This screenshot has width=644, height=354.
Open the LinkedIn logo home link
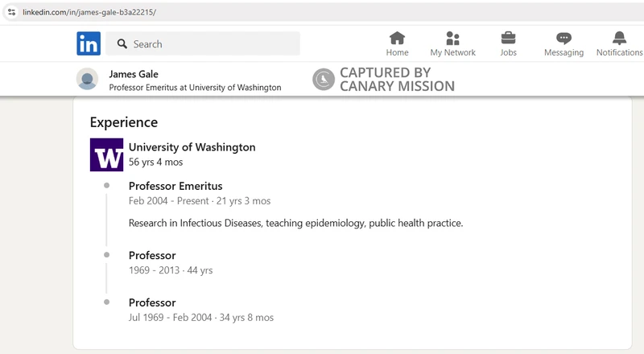(89, 43)
